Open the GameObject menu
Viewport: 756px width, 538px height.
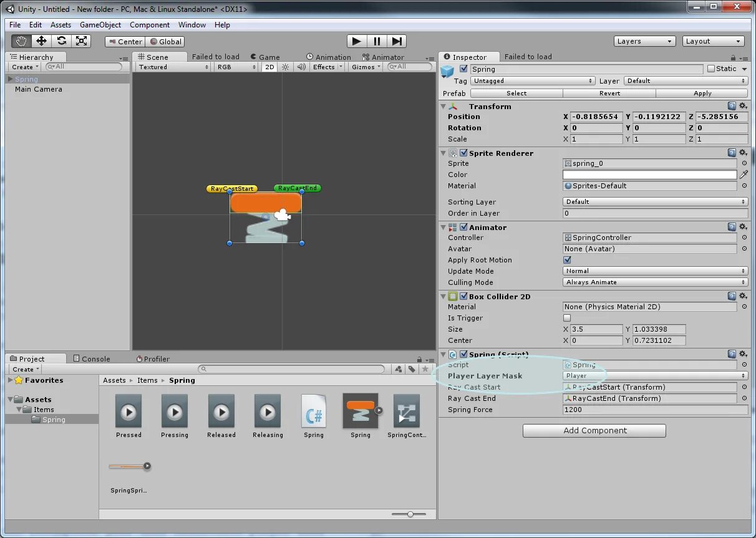coord(100,25)
